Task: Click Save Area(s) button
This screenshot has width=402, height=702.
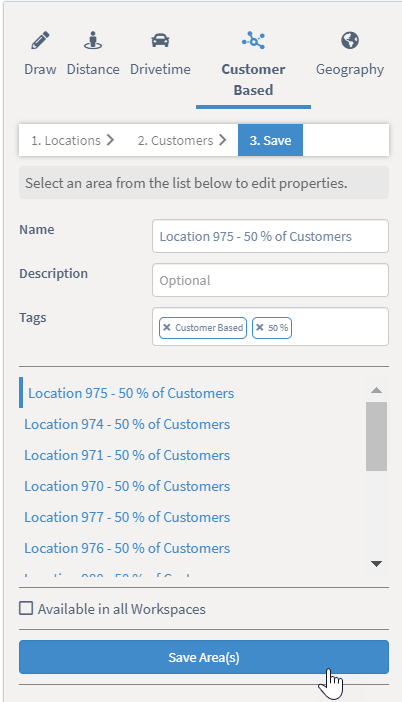Action: 204,657
